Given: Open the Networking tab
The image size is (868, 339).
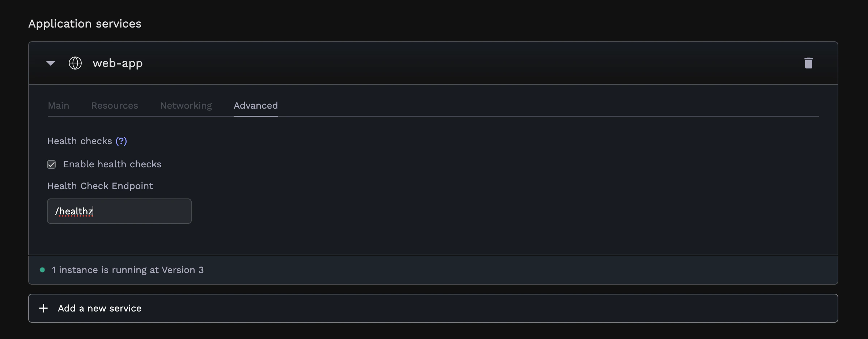Looking at the screenshot, I should pyautogui.click(x=186, y=106).
